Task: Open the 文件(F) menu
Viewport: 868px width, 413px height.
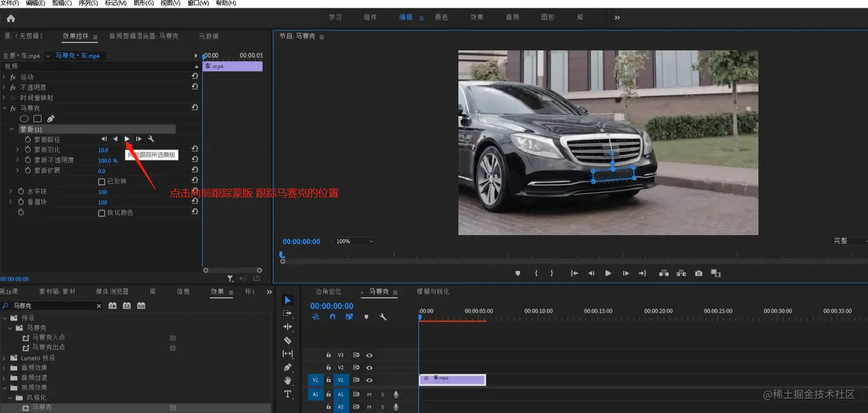Action: click(x=10, y=3)
